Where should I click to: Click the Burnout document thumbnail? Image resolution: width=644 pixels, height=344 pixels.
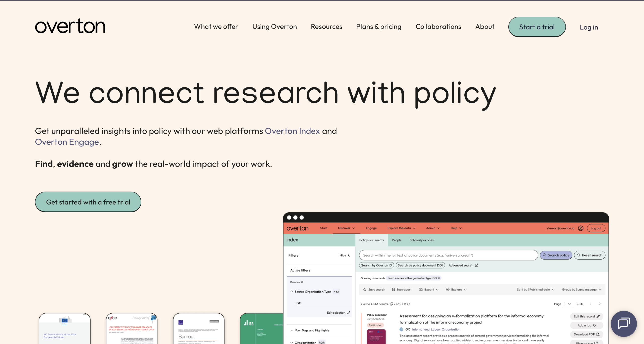pos(198,328)
